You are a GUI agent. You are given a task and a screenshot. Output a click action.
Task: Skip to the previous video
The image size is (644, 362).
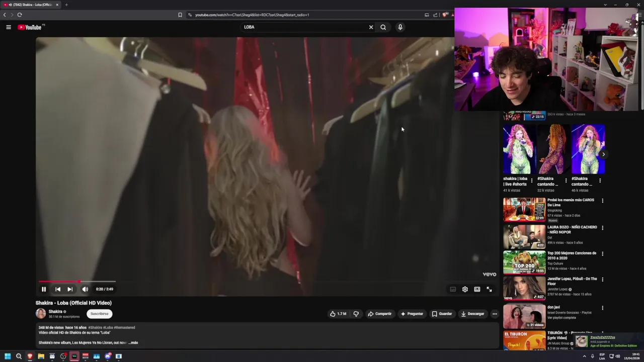[58, 289]
